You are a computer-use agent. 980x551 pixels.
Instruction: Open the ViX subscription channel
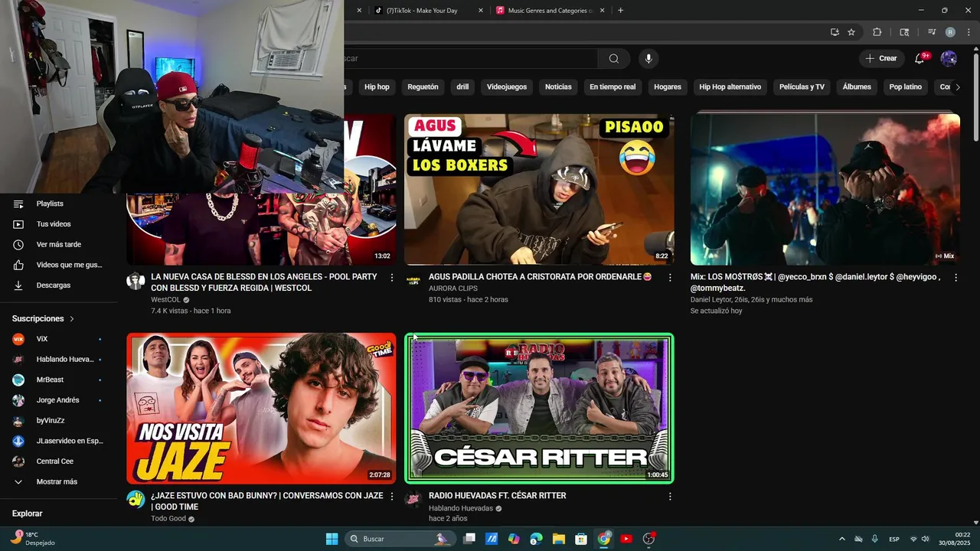[60, 339]
